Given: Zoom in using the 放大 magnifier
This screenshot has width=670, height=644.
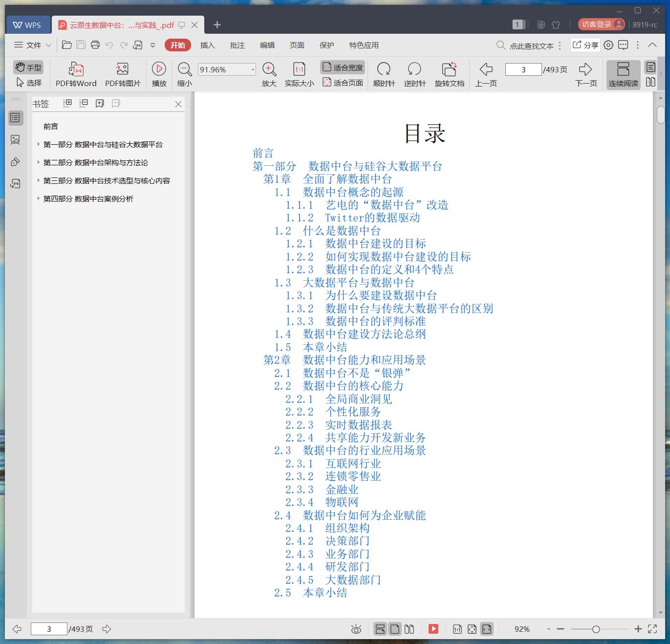Looking at the screenshot, I should tap(269, 69).
